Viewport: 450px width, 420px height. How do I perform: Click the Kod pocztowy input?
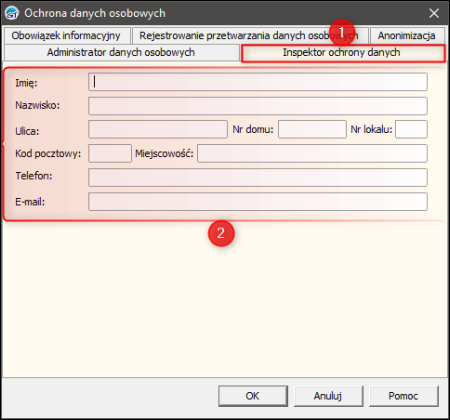click(x=110, y=153)
